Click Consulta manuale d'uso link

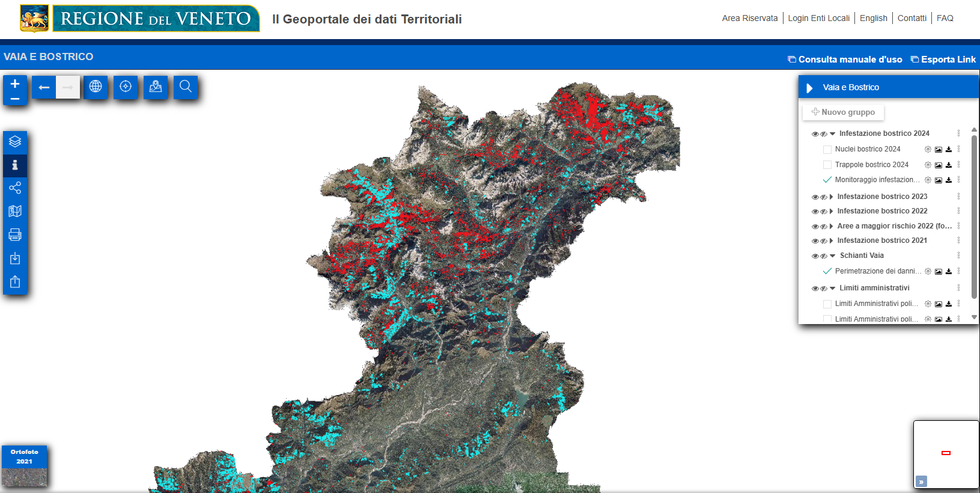click(845, 60)
